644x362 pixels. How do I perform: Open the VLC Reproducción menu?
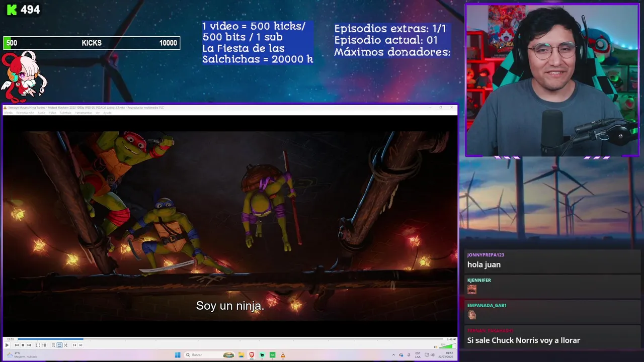[x=25, y=113]
